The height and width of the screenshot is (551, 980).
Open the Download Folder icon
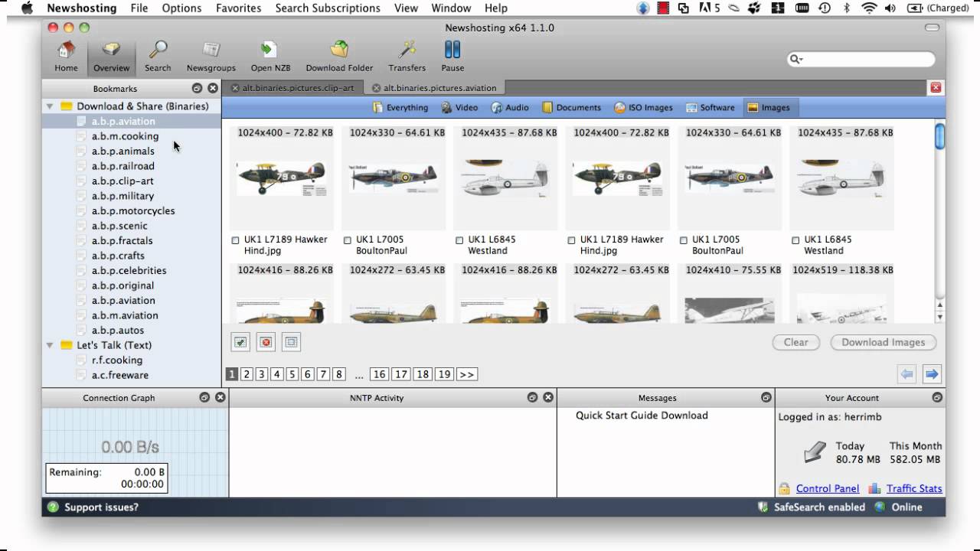[x=339, y=57]
